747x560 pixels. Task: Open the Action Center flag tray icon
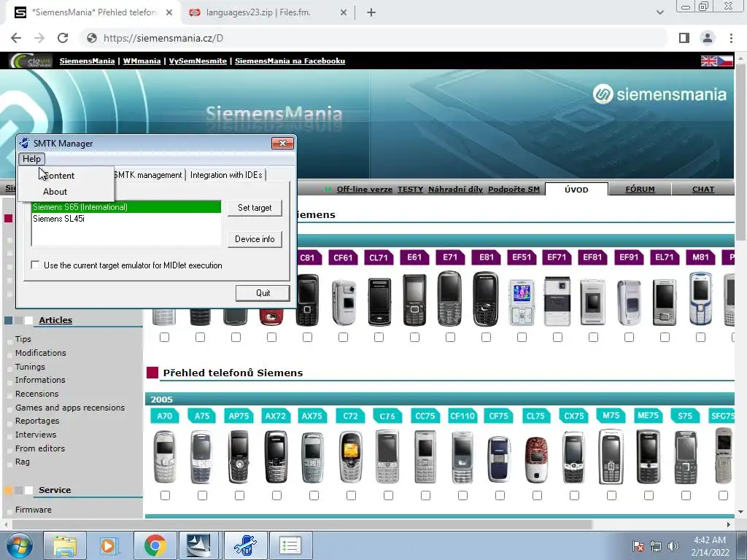(x=638, y=546)
